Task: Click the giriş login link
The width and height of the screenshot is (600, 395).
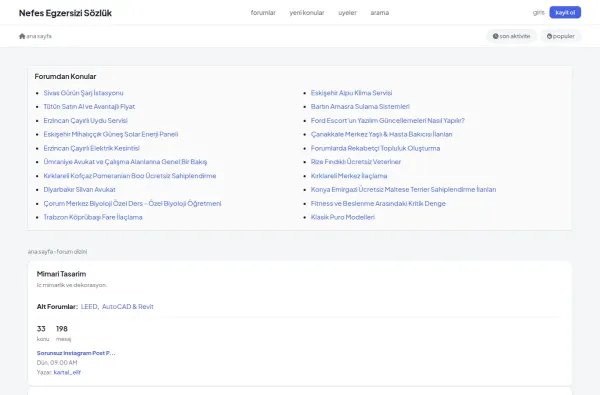Action: click(538, 13)
